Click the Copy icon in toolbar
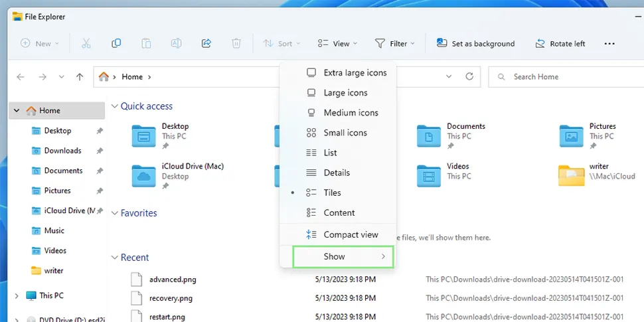 pyautogui.click(x=116, y=43)
